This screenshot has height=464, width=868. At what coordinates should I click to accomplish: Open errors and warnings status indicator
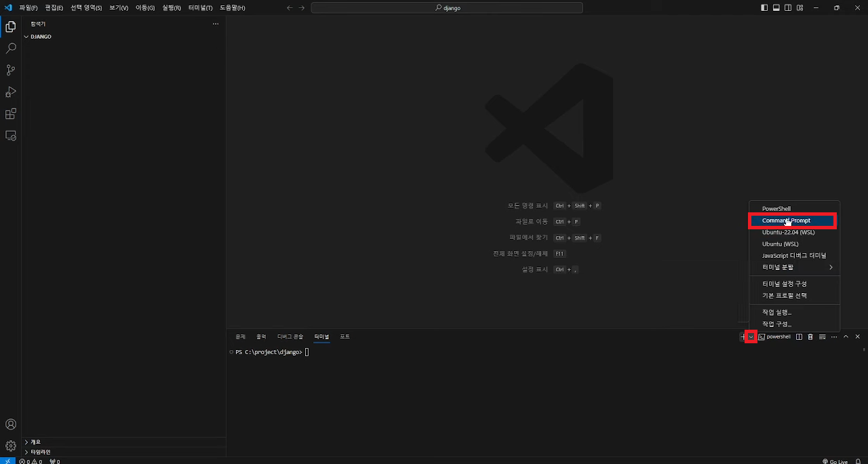click(31, 461)
